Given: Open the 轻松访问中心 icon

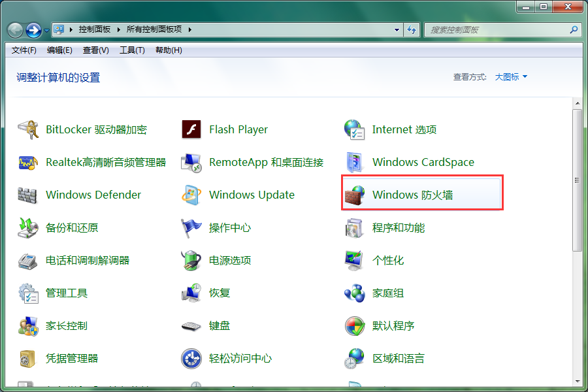Looking at the screenshot, I should (x=191, y=359).
